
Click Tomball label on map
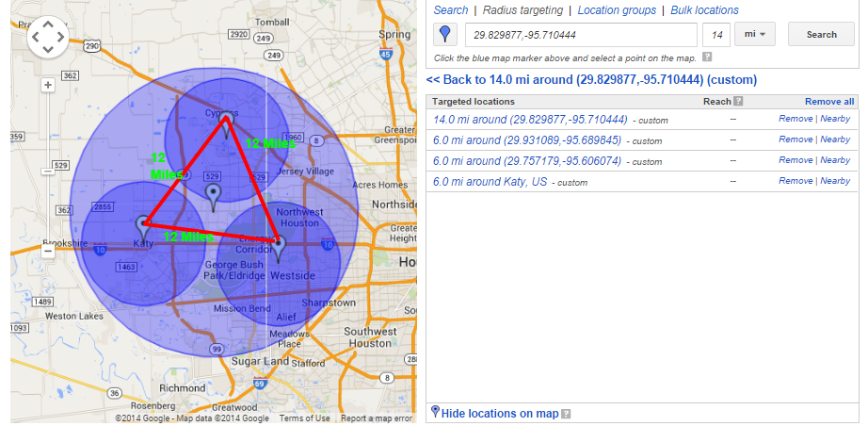click(273, 23)
